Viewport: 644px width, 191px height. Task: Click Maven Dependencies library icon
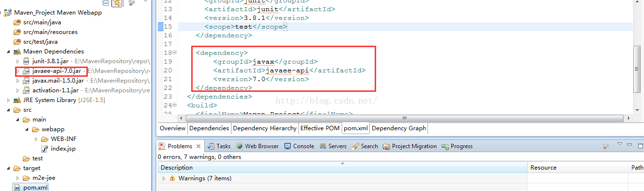(17, 52)
